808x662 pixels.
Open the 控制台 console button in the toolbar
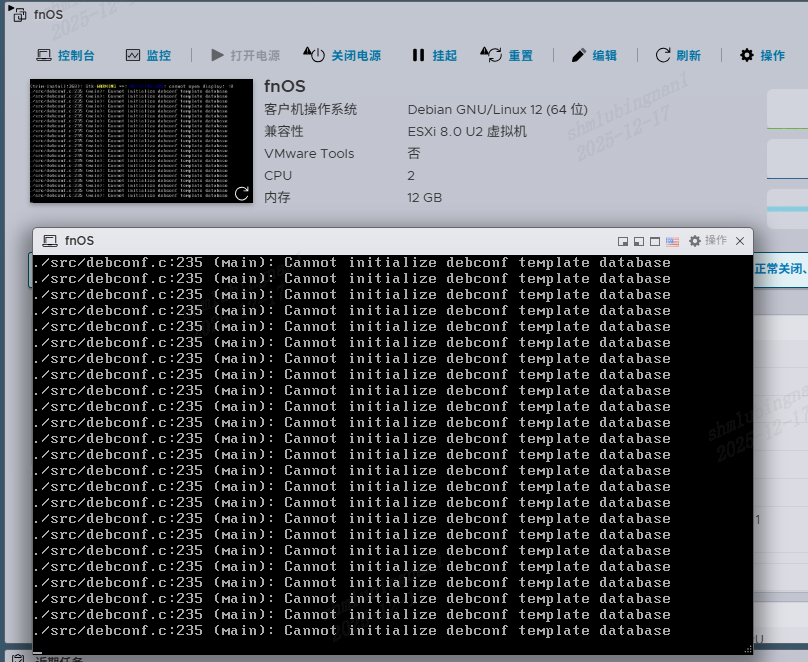click(x=65, y=55)
